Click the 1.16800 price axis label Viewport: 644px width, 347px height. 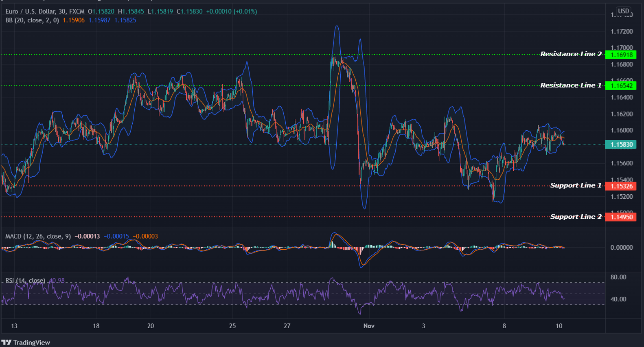(622, 64)
